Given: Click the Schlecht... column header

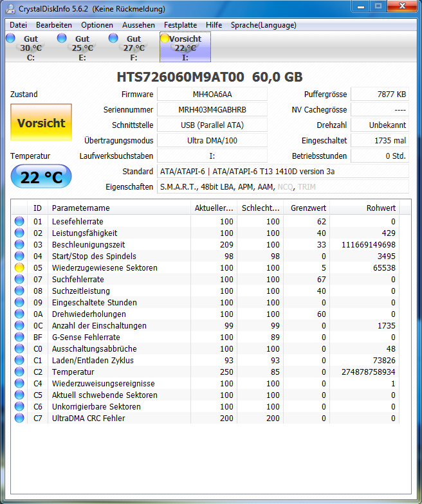Looking at the screenshot, I should [260, 208].
